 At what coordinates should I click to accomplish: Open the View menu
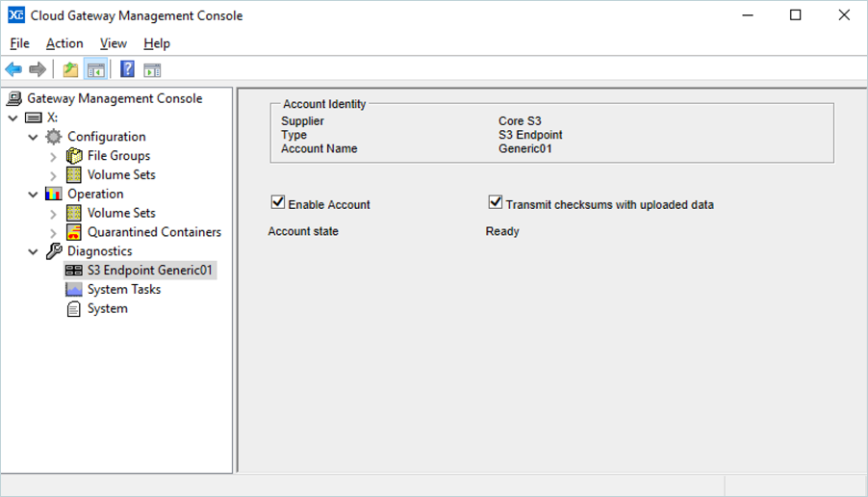[x=113, y=43]
